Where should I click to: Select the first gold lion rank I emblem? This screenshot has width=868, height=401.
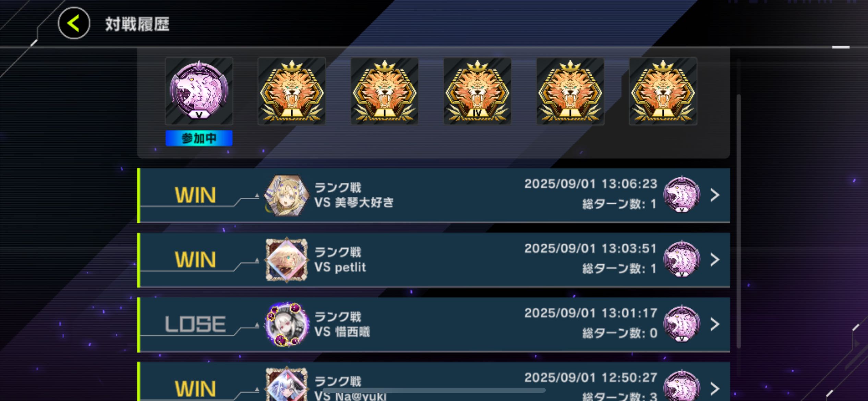(292, 91)
